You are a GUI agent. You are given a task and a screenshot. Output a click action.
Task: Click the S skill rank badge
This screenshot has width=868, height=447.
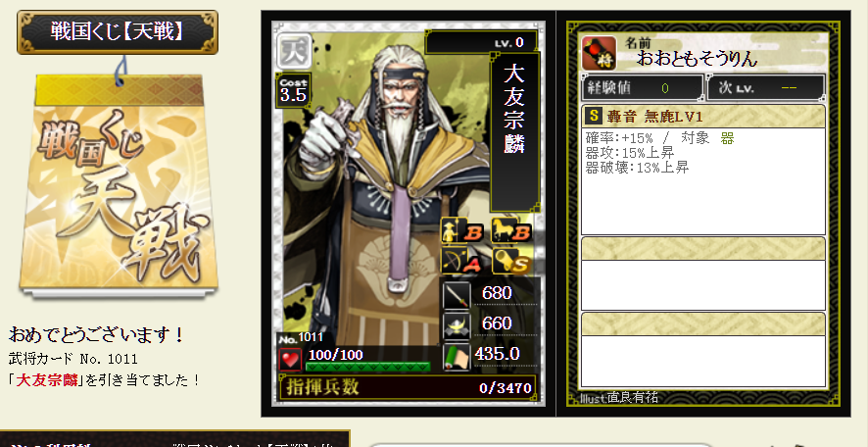594,116
